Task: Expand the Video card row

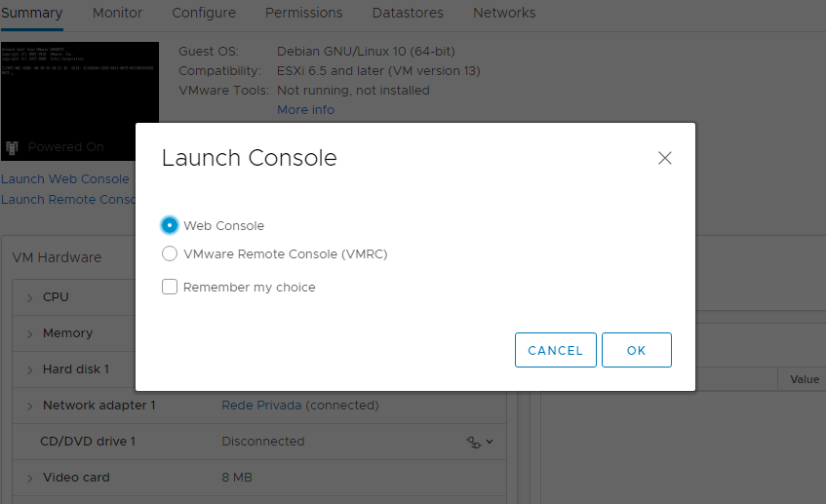Action: tap(29, 478)
